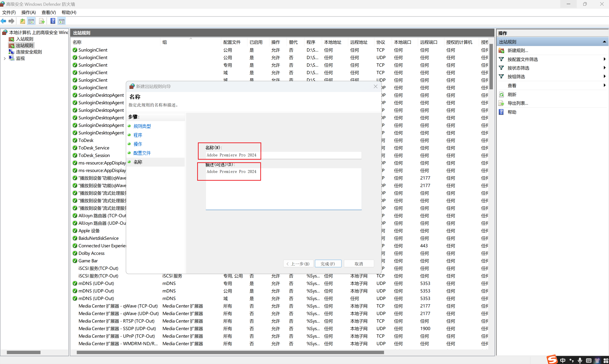609x364 pixels.
Task: Click the Export list toolbar icon
Action: click(42, 21)
